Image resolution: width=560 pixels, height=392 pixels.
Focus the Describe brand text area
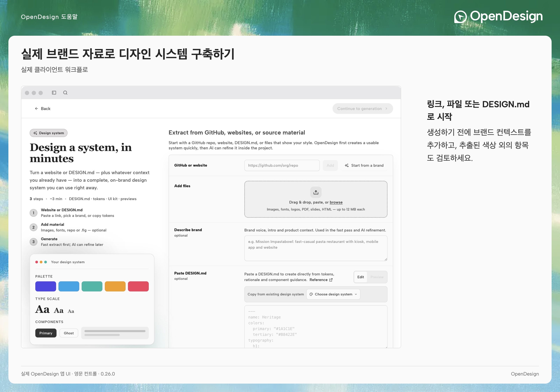click(316, 248)
